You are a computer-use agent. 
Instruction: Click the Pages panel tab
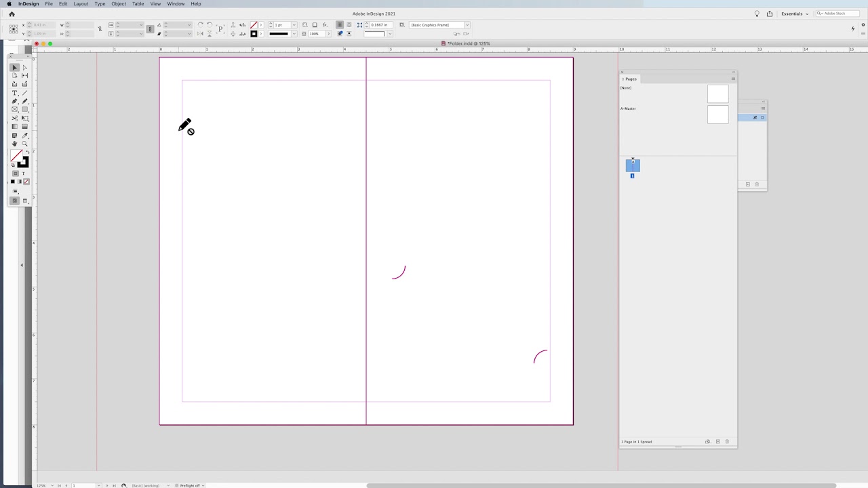(631, 79)
